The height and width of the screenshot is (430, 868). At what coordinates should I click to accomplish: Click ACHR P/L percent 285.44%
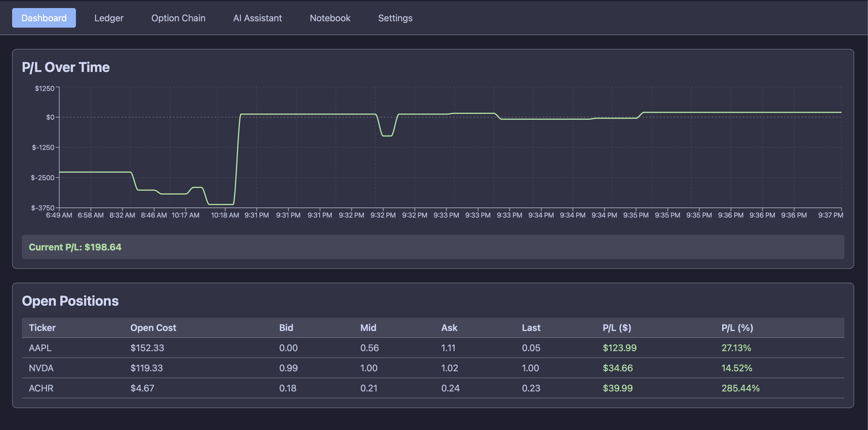coord(740,388)
